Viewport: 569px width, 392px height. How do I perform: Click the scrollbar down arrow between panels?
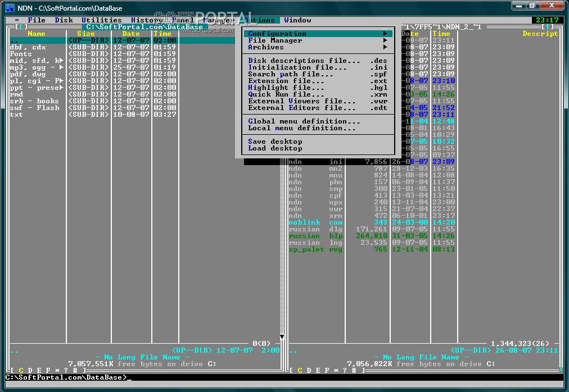[x=282, y=337]
